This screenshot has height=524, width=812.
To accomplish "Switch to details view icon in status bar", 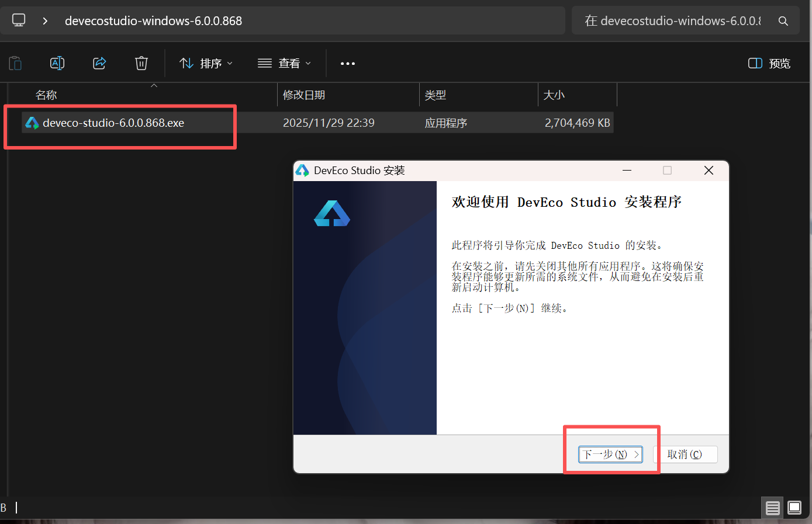I will 773,508.
